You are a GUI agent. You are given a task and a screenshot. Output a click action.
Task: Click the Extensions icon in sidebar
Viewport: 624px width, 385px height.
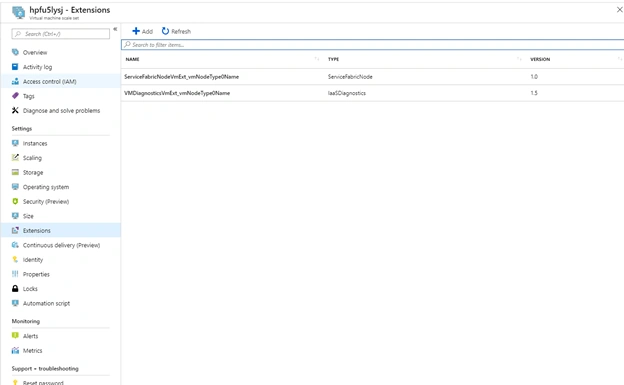pyautogui.click(x=15, y=230)
